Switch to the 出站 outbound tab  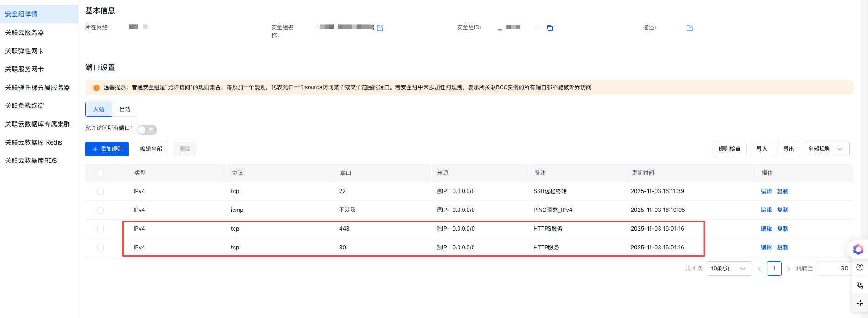(x=125, y=109)
